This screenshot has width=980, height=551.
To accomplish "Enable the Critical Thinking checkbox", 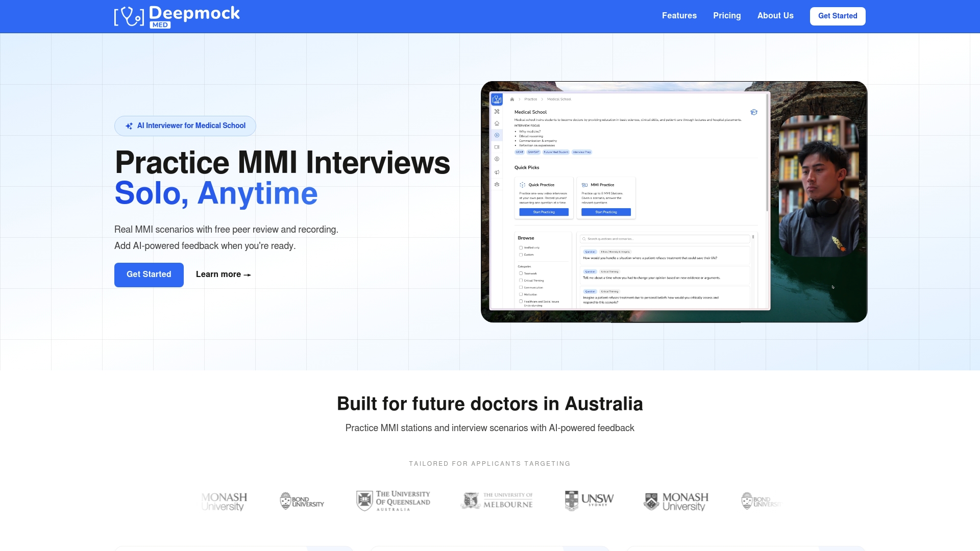I will [521, 281].
